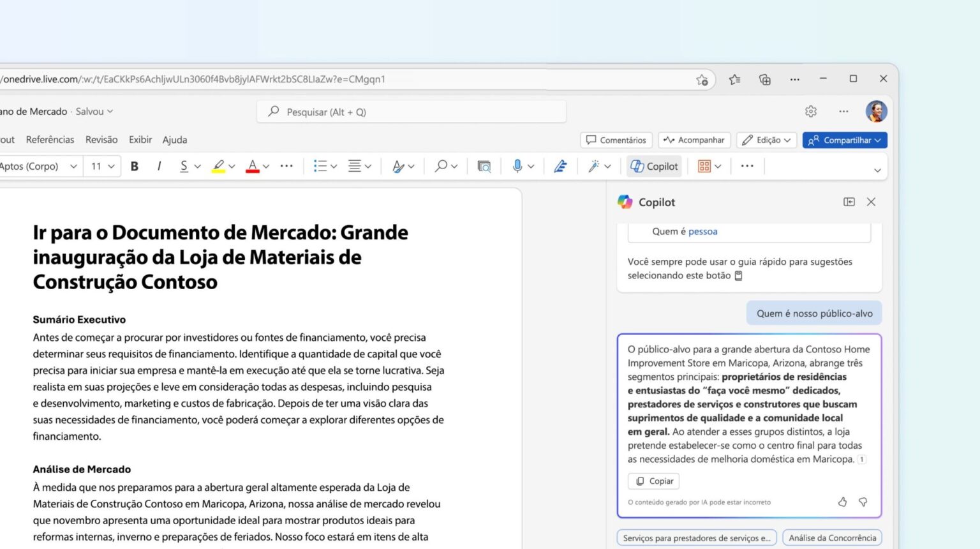This screenshot has height=549, width=980.
Task: Open browser Collections icon
Action: (x=764, y=79)
